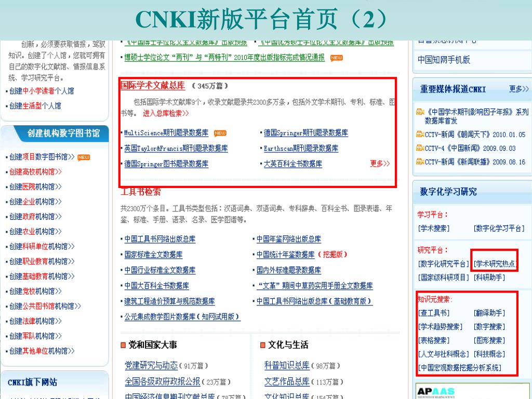Click video icon before 中国学术期刊影响因子年报
This screenshot has width=532, height=399.
pyautogui.click(x=420, y=112)
